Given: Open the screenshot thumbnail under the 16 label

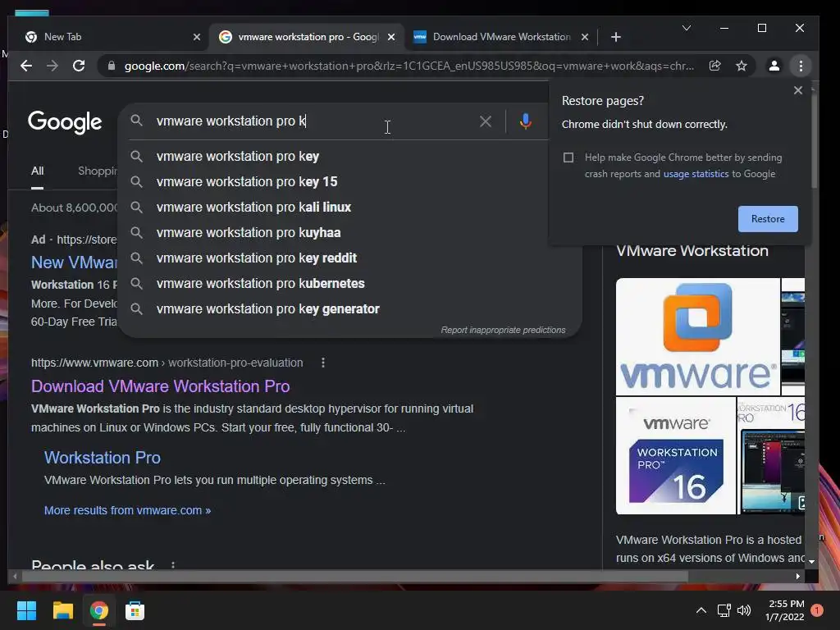Looking at the screenshot, I should pyautogui.click(x=771, y=456).
